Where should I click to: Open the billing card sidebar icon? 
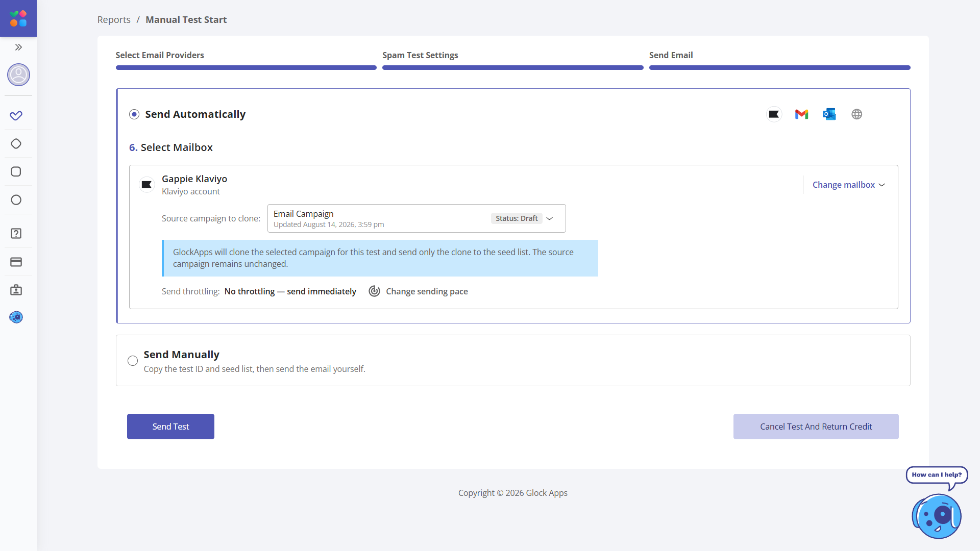pyautogui.click(x=16, y=262)
